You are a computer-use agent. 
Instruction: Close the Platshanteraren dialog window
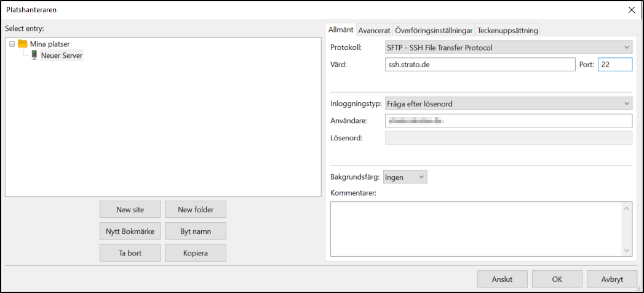tap(631, 9)
